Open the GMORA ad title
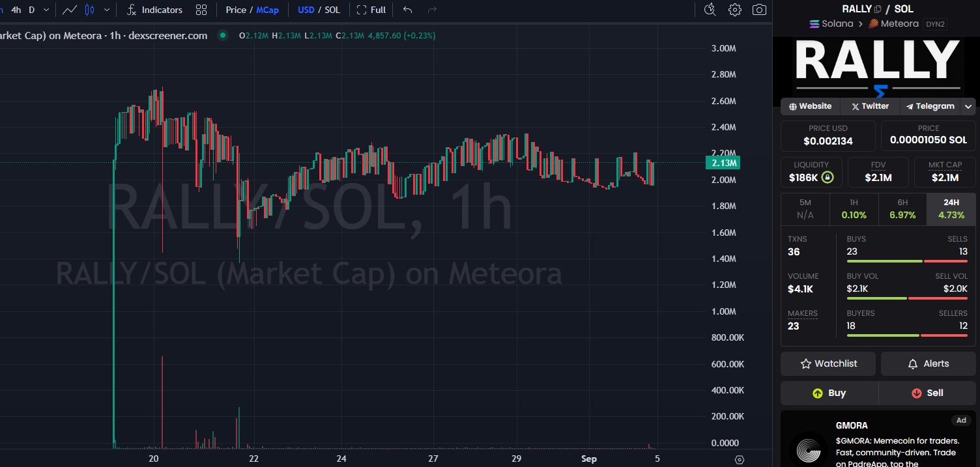The height and width of the screenshot is (467, 980). [852, 425]
